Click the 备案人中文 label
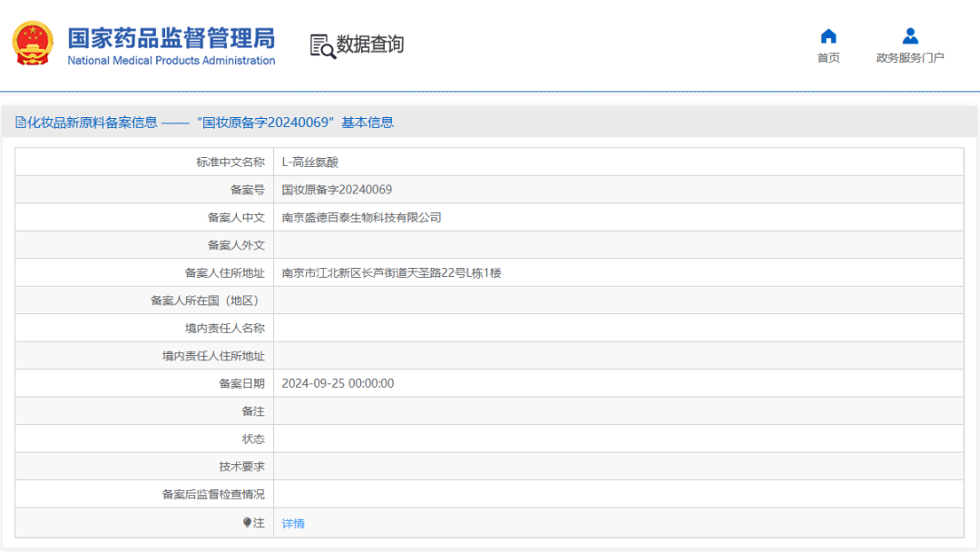This screenshot has width=980, height=552. pos(236,218)
